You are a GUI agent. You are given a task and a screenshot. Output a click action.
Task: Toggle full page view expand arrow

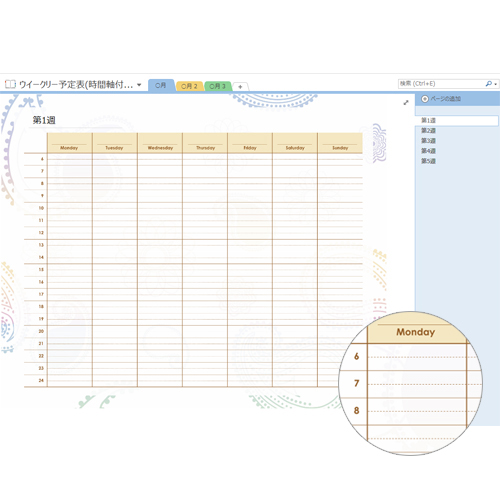tap(406, 103)
